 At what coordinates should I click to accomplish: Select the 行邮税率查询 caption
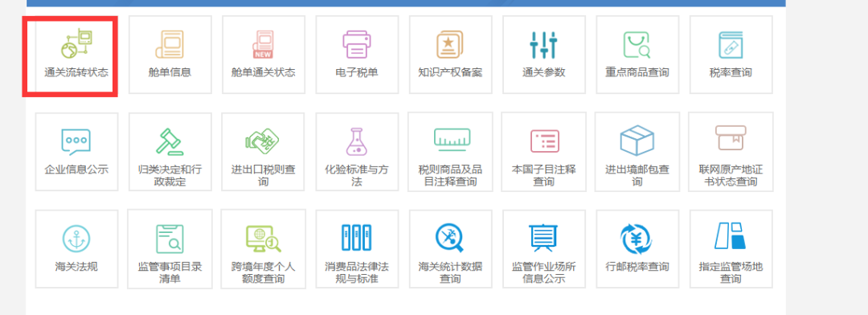coord(637,267)
